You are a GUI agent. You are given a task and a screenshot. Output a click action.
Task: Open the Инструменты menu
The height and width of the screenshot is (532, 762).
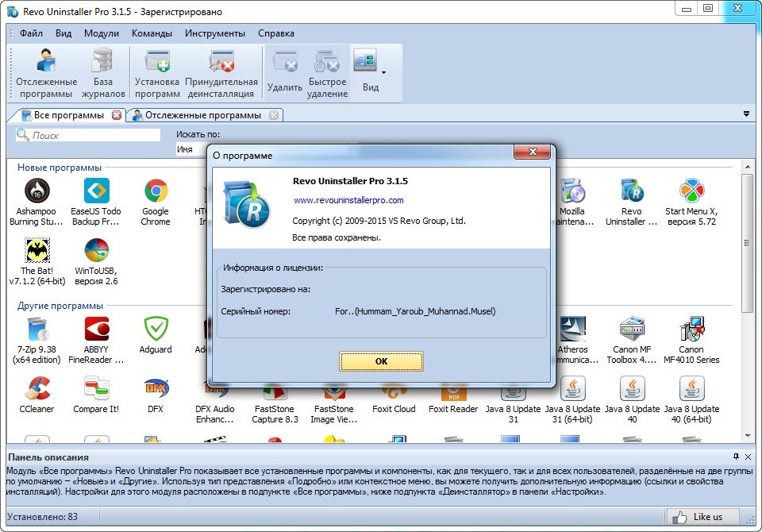pyautogui.click(x=215, y=33)
